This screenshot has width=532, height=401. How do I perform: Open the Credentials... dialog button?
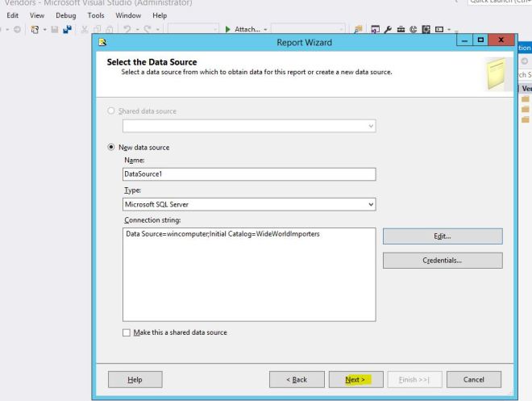pos(442,261)
